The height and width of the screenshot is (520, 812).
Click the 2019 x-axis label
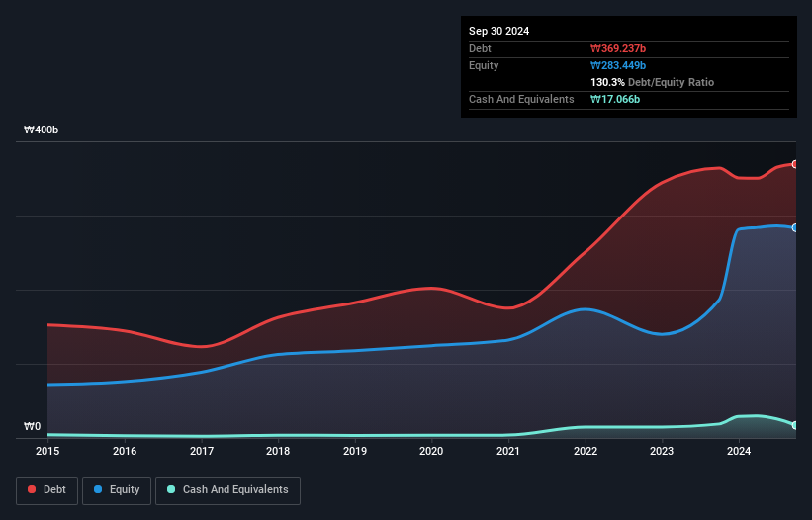tap(355, 451)
